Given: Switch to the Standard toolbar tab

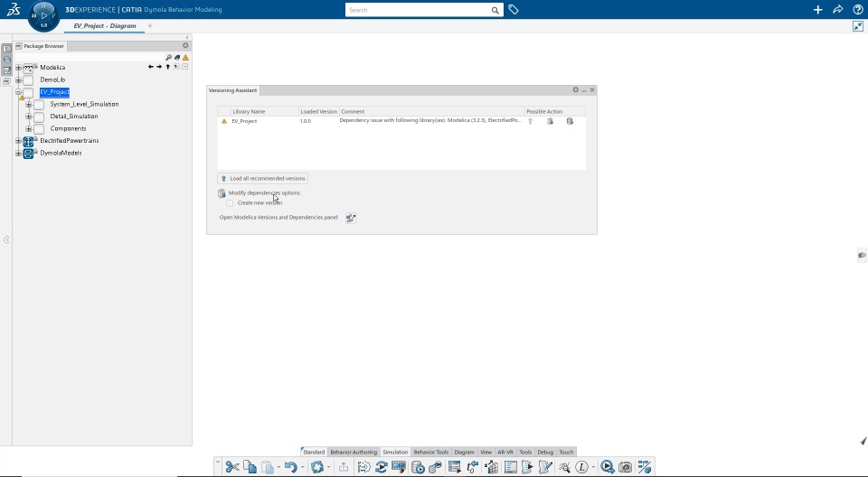Looking at the screenshot, I should tap(314, 452).
